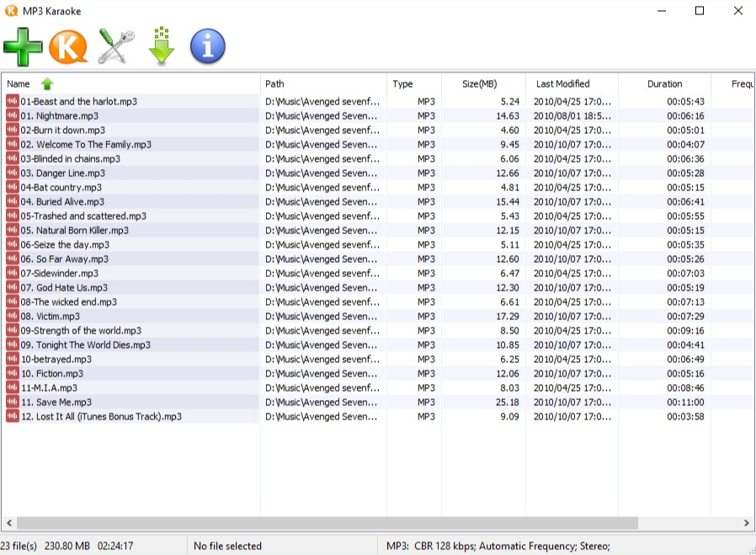This screenshot has height=555, width=756.
Task: Click the 10.85 size value
Action: (x=507, y=344)
